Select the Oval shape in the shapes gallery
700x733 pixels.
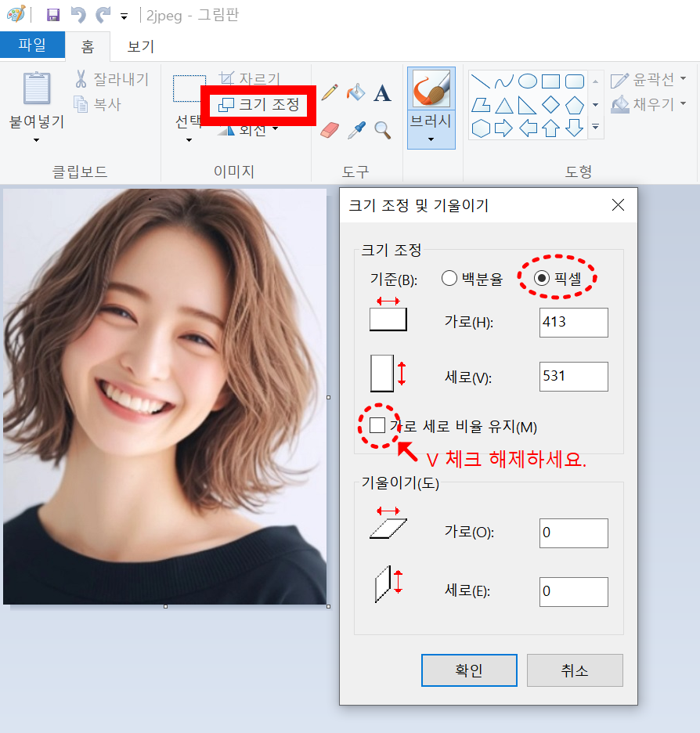click(529, 79)
